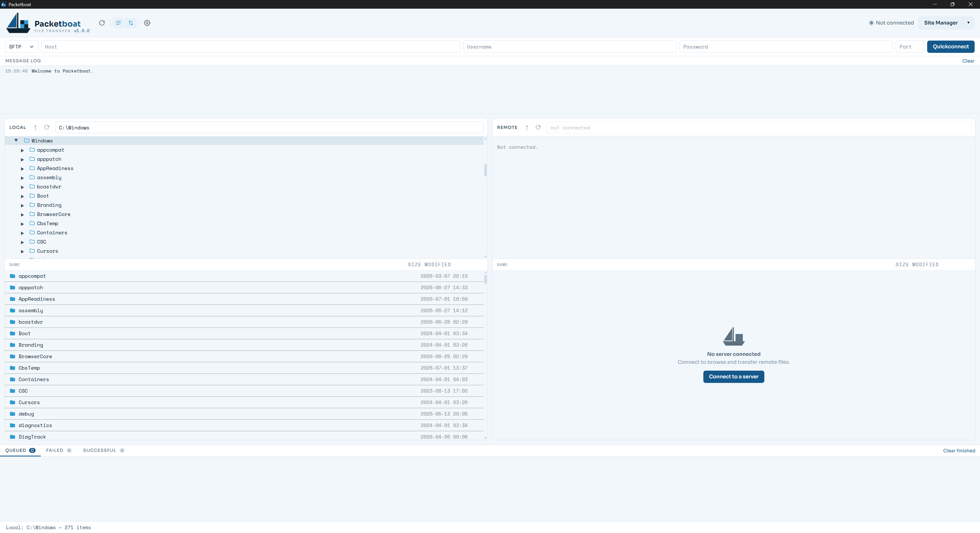Click the local path field C:\Windows
The image size is (980, 533).
pyautogui.click(x=269, y=127)
